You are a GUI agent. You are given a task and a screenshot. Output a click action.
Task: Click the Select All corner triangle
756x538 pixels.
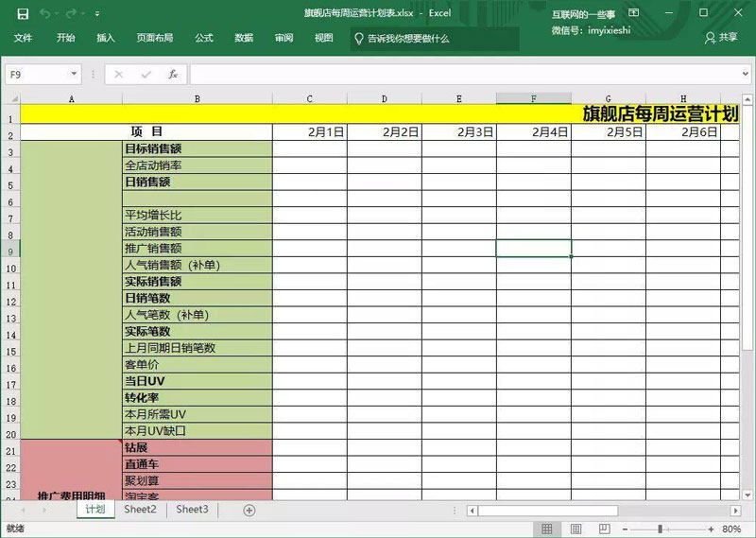coord(11,99)
